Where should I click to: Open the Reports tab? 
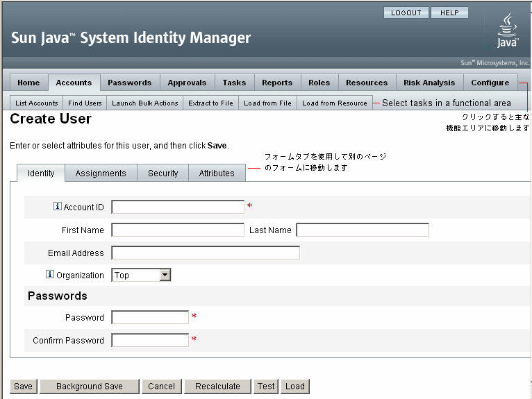(277, 83)
